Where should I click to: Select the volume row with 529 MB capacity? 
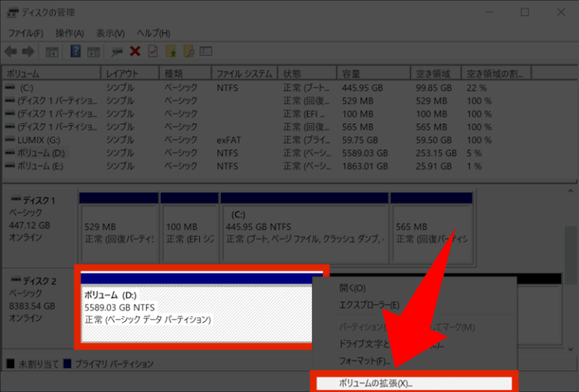click(288, 101)
